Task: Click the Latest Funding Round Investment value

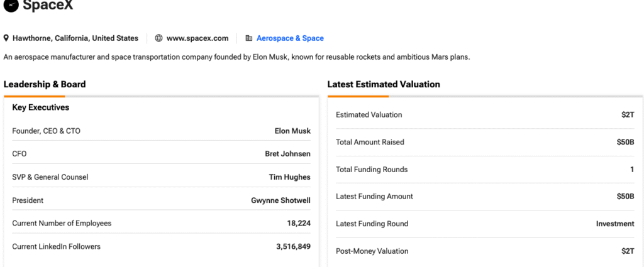Action: pyautogui.click(x=615, y=224)
